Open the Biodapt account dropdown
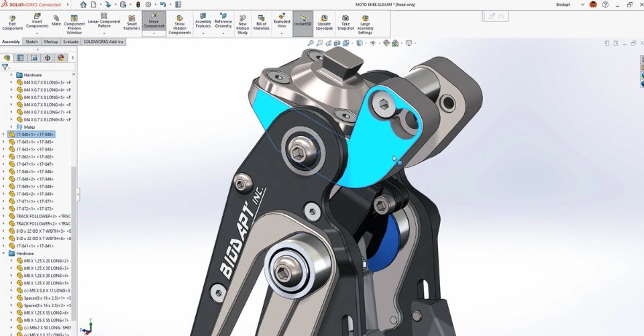 click(x=582, y=5)
